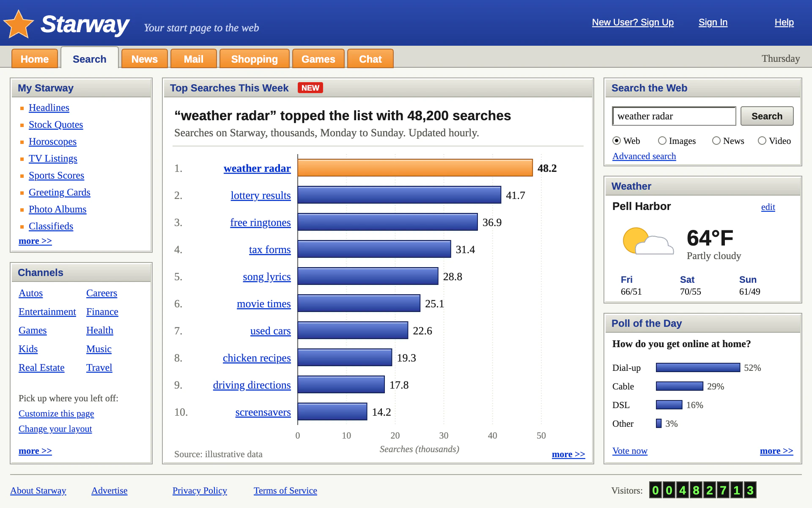Click the Starway orange star logo

click(19, 24)
